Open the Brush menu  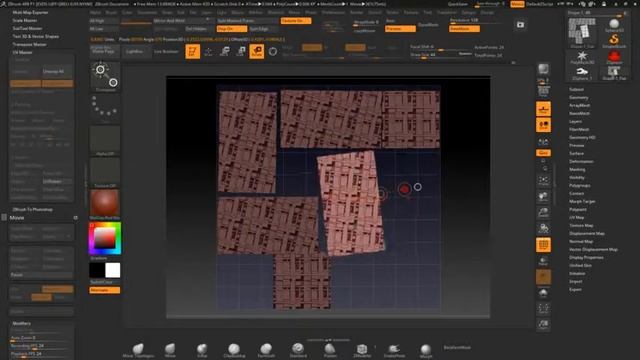(x=111, y=13)
